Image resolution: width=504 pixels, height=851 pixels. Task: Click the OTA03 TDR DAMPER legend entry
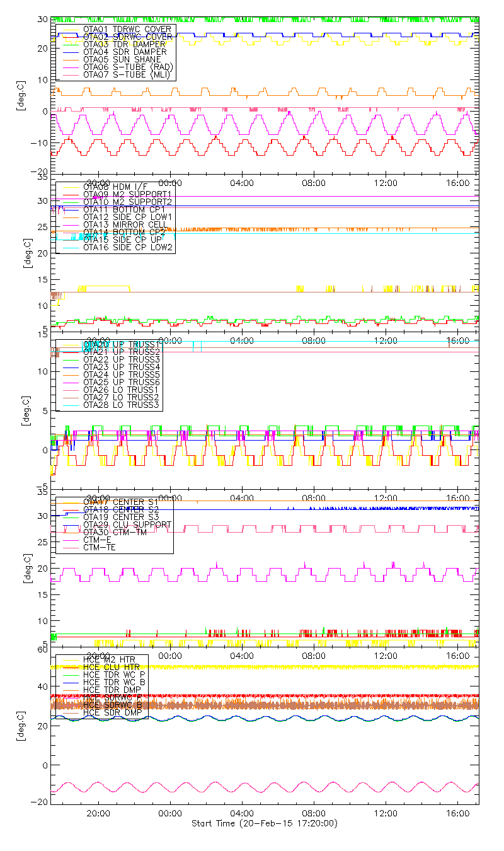coord(124,45)
